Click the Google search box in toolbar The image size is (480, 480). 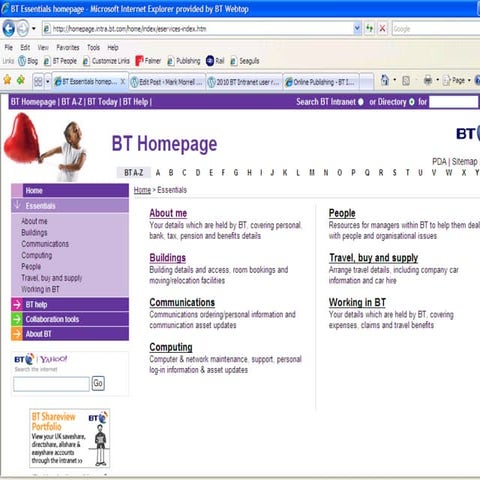point(436,29)
